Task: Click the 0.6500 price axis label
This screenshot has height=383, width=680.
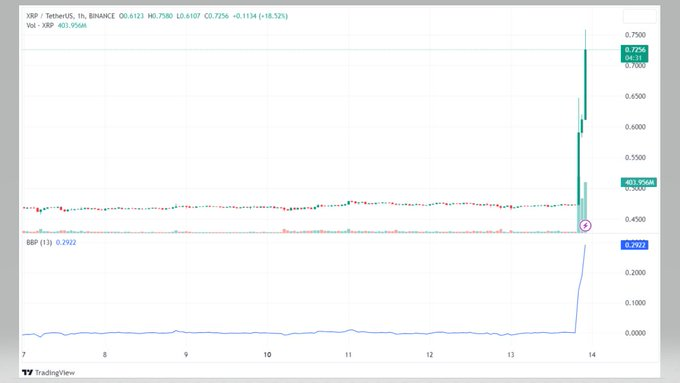Action: point(635,96)
